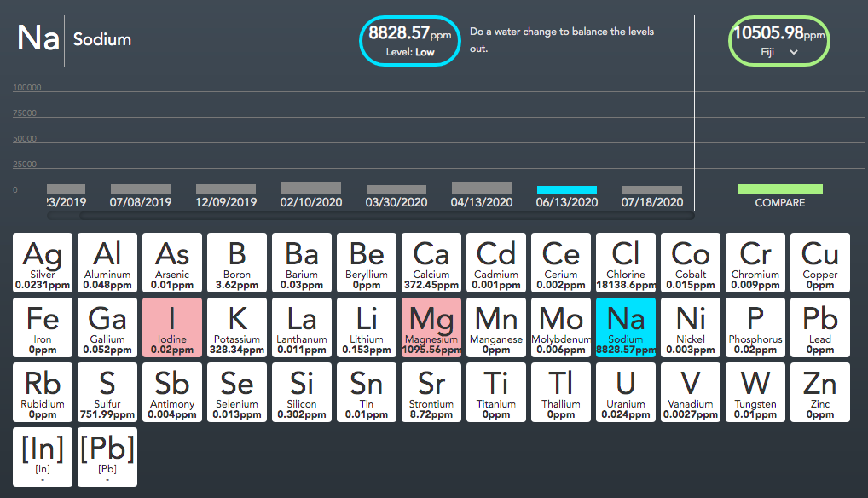Click the Potassium element tile
This screenshot has height=498, width=868.
click(x=237, y=327)
